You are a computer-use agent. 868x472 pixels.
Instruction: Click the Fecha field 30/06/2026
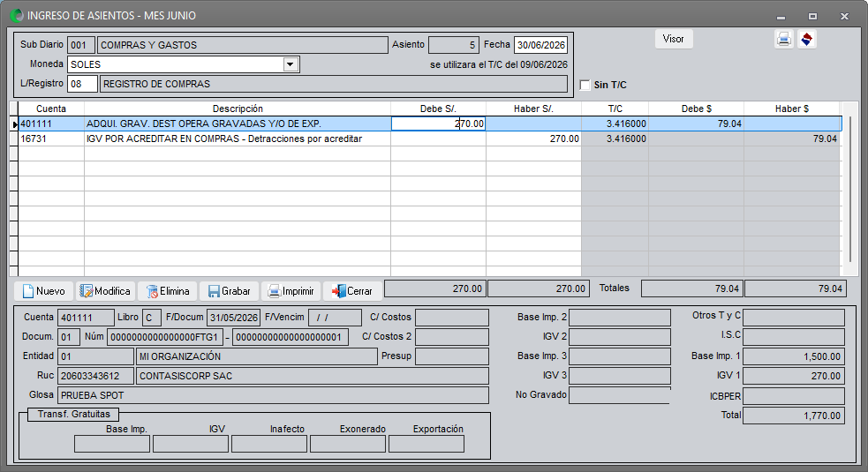point(540,45)
